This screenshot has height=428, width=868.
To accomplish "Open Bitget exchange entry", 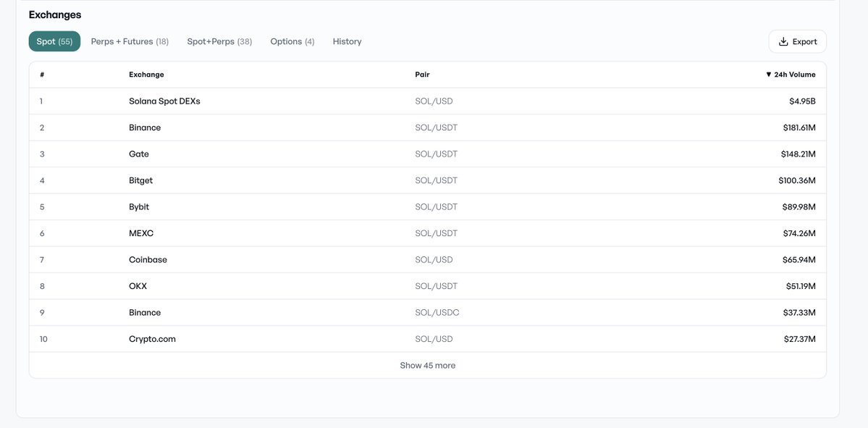I will coord(140,180).
